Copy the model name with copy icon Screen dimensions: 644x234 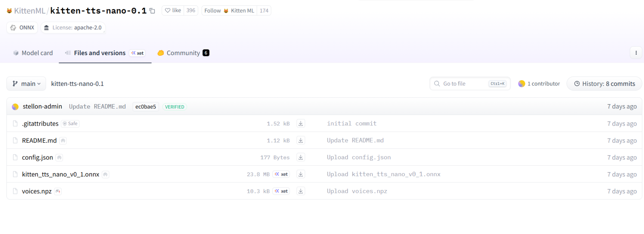[x=152, y=11]
